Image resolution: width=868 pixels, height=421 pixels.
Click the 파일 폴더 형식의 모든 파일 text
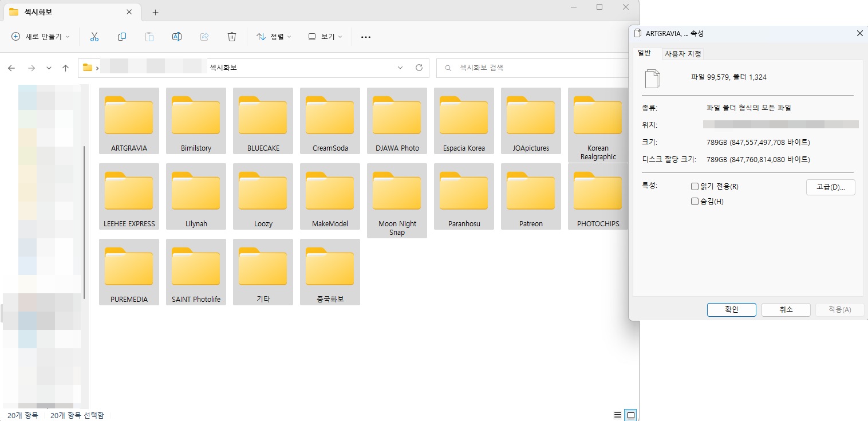(749, 108)
